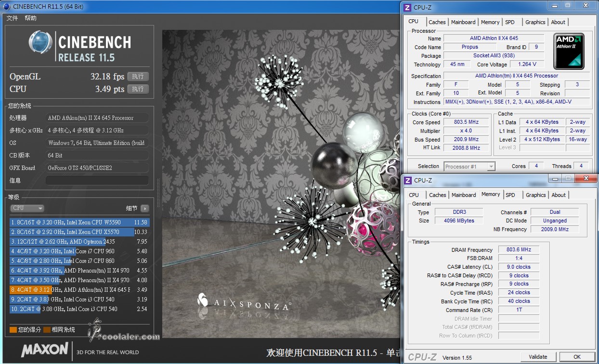Select the Intel Xeon CPU W5590 ranking row
Viewport: 599px width, 364px height.
[x=79, y=222]
